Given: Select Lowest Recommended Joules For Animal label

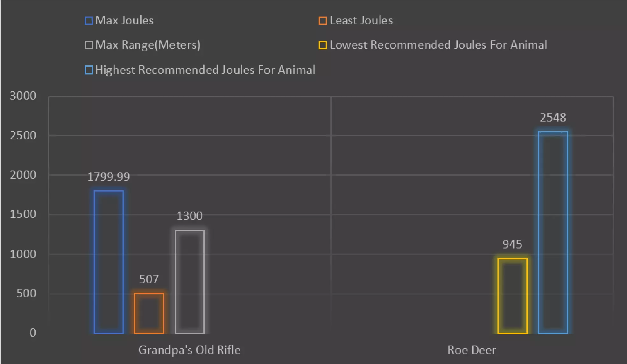Looking at the screenshot, I should 438,45.
